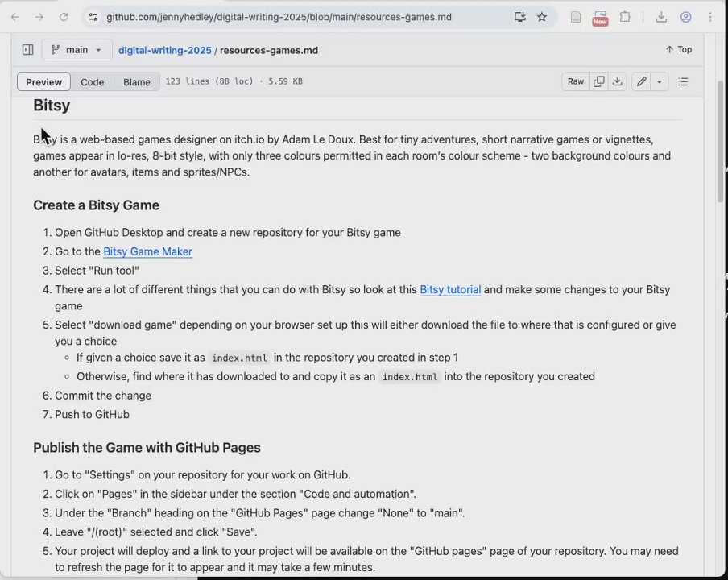The height and width of the screenshot is (580, 728).
Task: Click the extension icon with New badge
Action: [600, 18]
